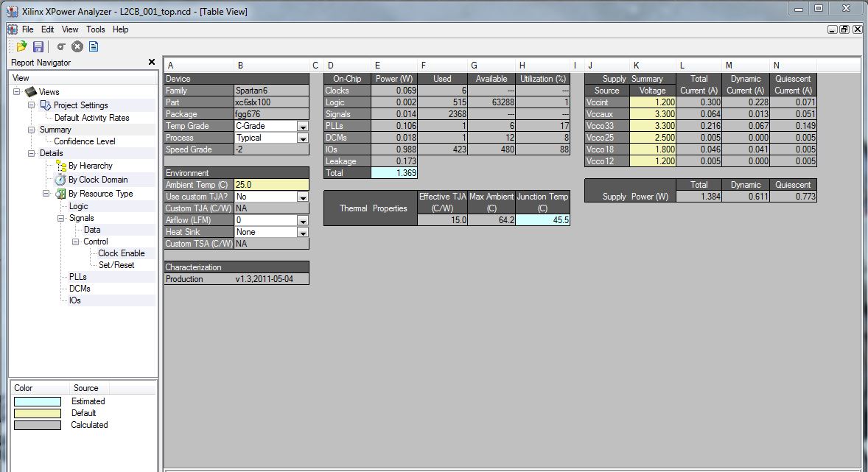
Task: Collapse the By Resource Type node
Action: (46, 194)
